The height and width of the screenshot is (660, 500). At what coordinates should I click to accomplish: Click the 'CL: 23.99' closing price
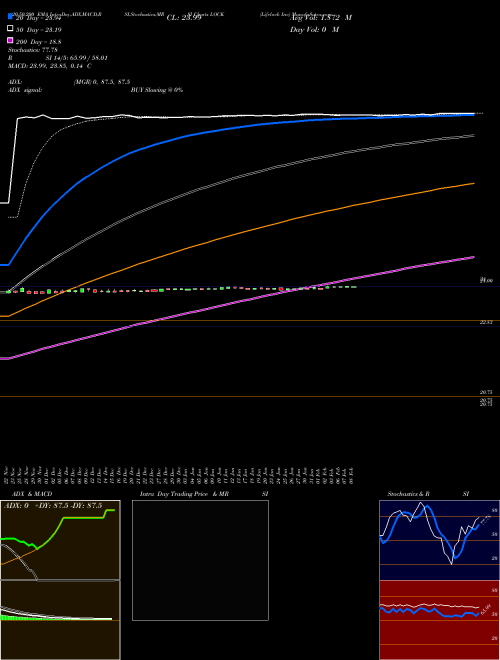point(184,18)
